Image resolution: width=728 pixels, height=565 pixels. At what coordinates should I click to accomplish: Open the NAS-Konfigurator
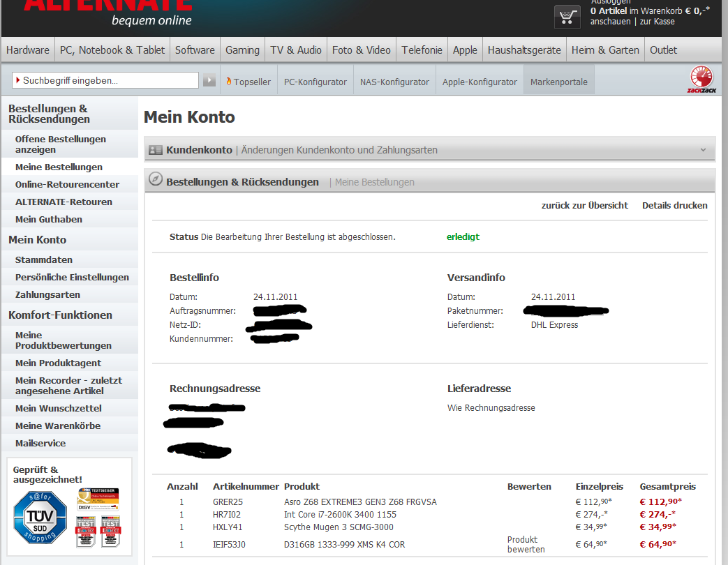coord(394,82)
